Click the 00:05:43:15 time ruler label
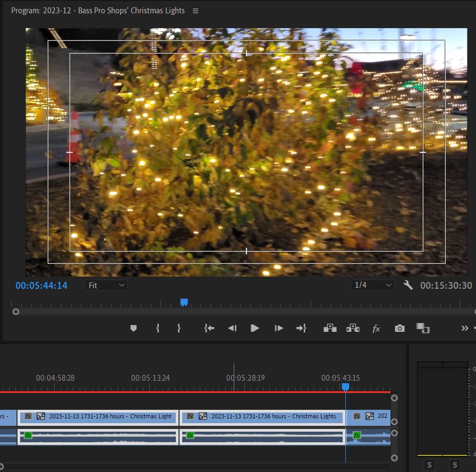Viewport: 476px width, 472px height. click(x=341, y=377)
